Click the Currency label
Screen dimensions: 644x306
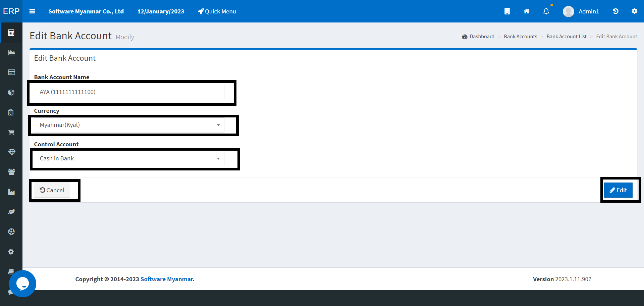[47, 111]
